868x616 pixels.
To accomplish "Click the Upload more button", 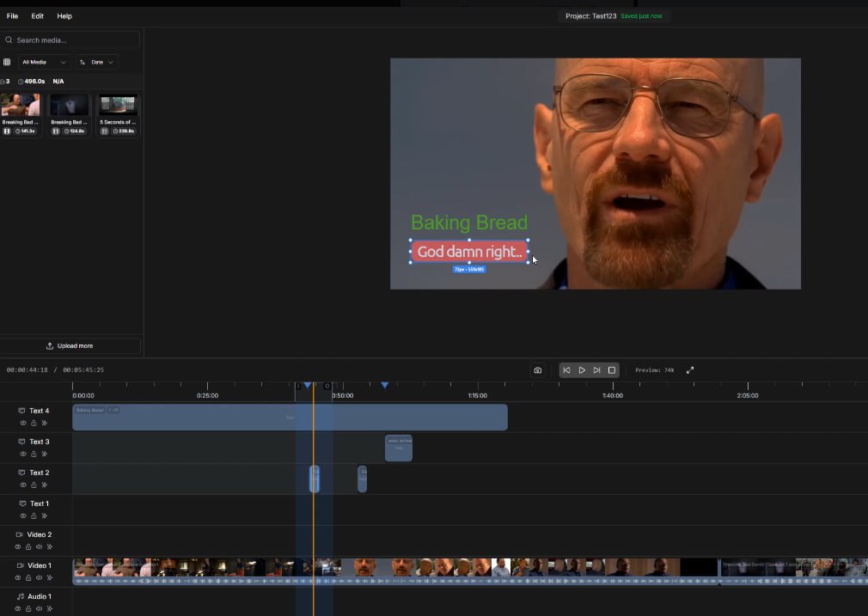I will (x=70, y=345).
